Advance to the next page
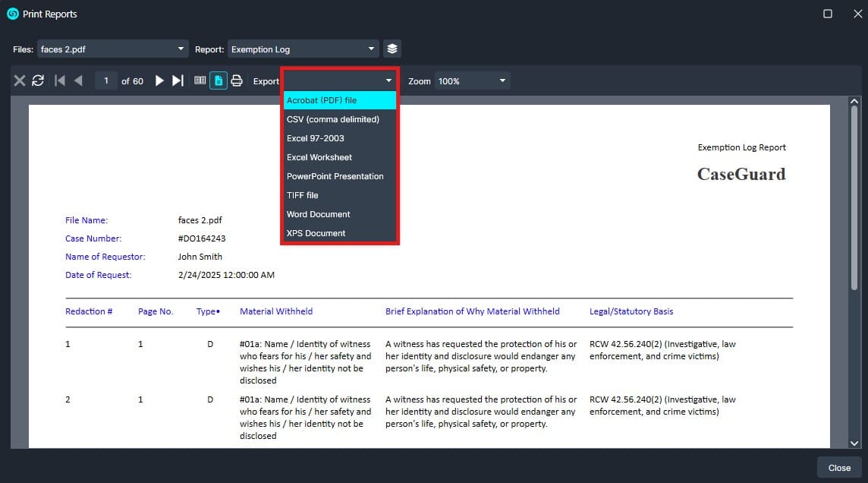Image resolution: width=868 pixels, height=483 pixels. 159,80
